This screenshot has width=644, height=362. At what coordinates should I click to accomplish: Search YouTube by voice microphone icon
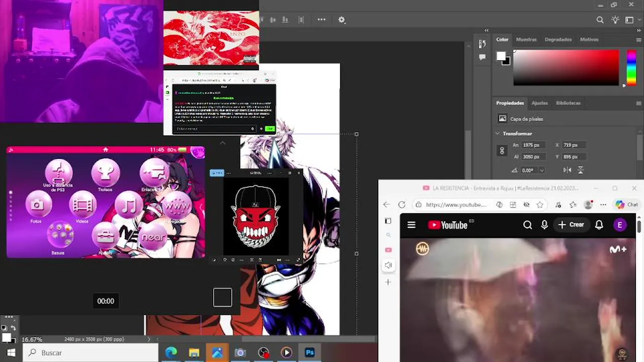(544, 225)
